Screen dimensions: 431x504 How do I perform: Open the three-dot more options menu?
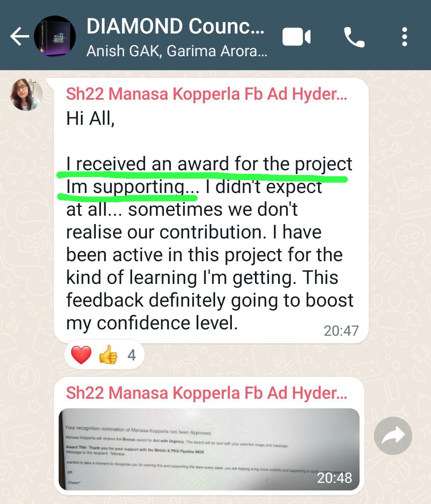pyautogui.click(x=405, y=37)
